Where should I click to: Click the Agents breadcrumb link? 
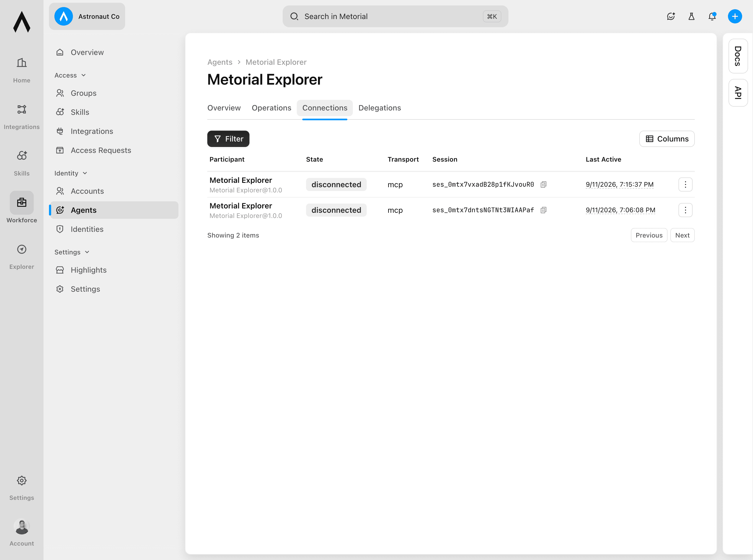click(220, 62)
